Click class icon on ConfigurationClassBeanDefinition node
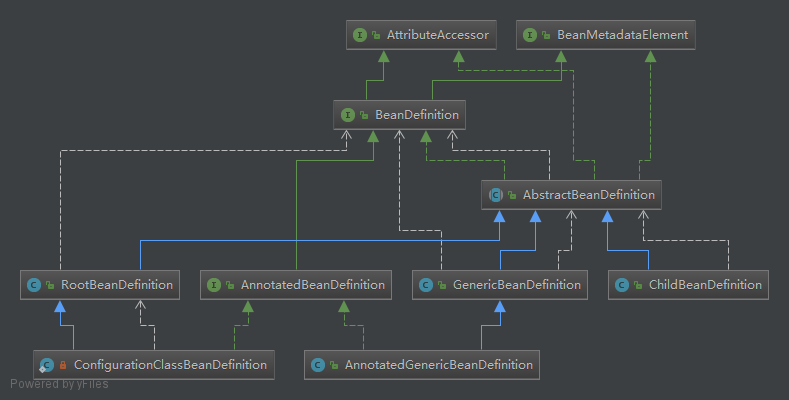Viewport: 789px width, 400px height. [46, 365]
